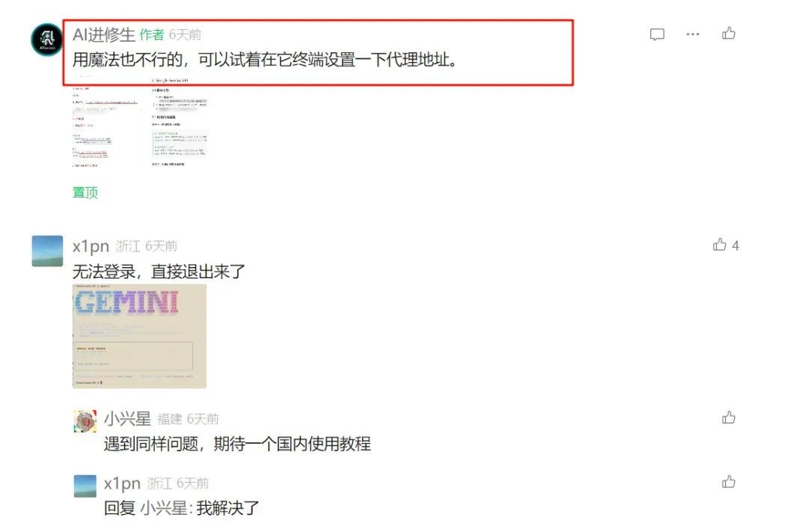
Task: Open three-dot more options on author comment
Action: [693, 34]
